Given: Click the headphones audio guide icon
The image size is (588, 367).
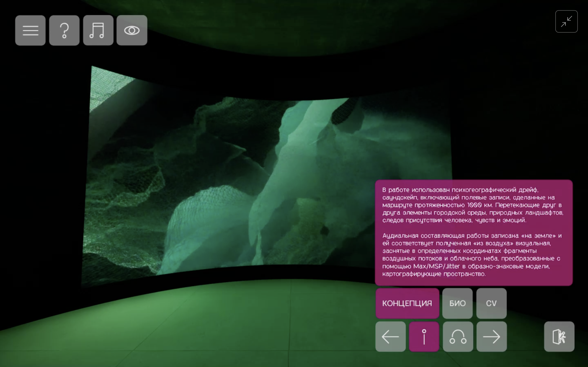Looking at the screenshot, I should [x=458, y=337].
